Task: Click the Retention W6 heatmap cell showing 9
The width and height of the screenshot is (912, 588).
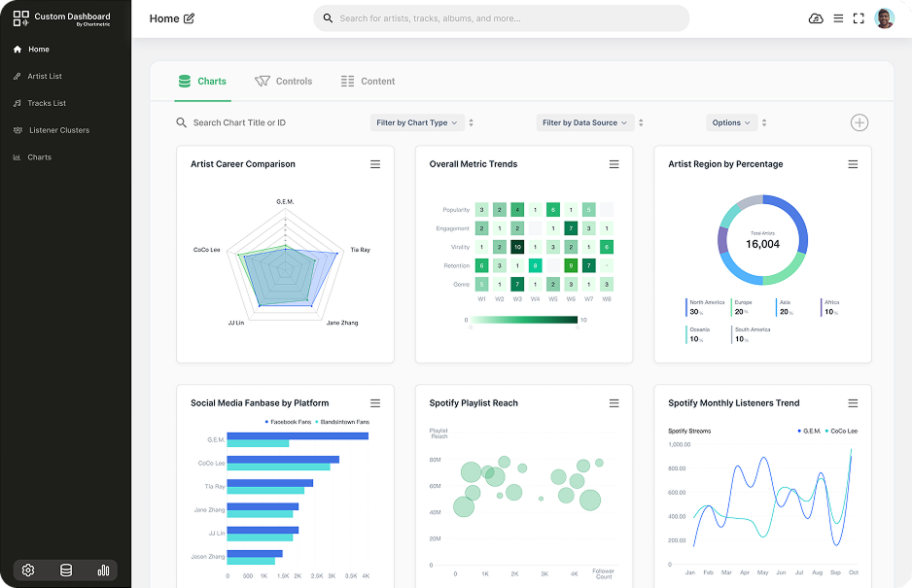Action: tap(571, 265)
